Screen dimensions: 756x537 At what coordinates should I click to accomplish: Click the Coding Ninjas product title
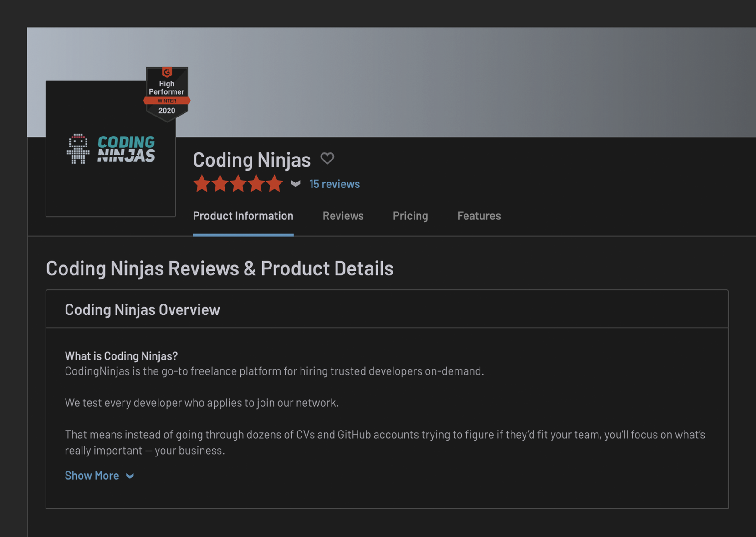(x=252, y=160)
